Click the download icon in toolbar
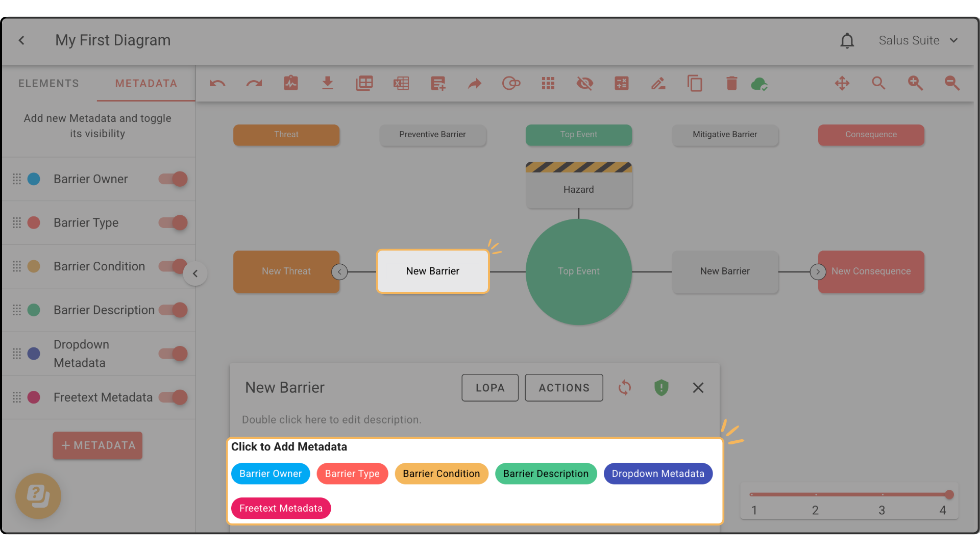Screen dimensions: 980x551 (x=328, y=83)
